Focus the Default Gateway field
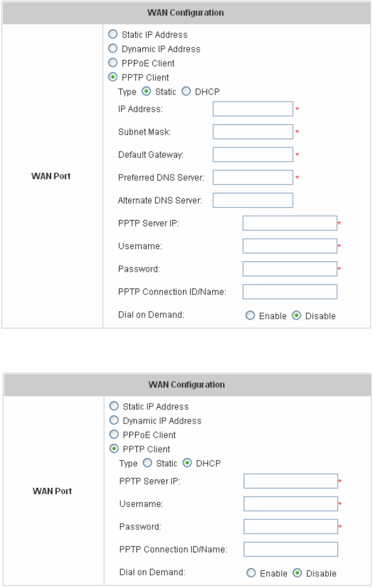373x588 pixels. click(x=253, y=155)
